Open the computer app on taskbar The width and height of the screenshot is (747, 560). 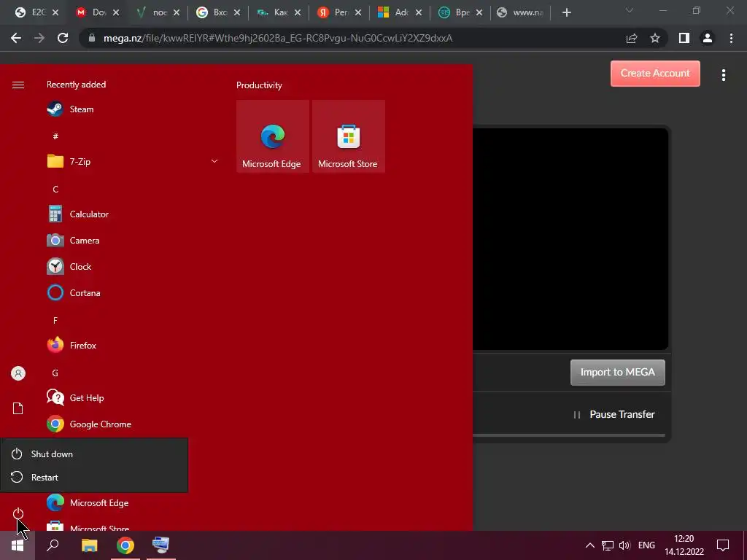click(x=160, y=545)
